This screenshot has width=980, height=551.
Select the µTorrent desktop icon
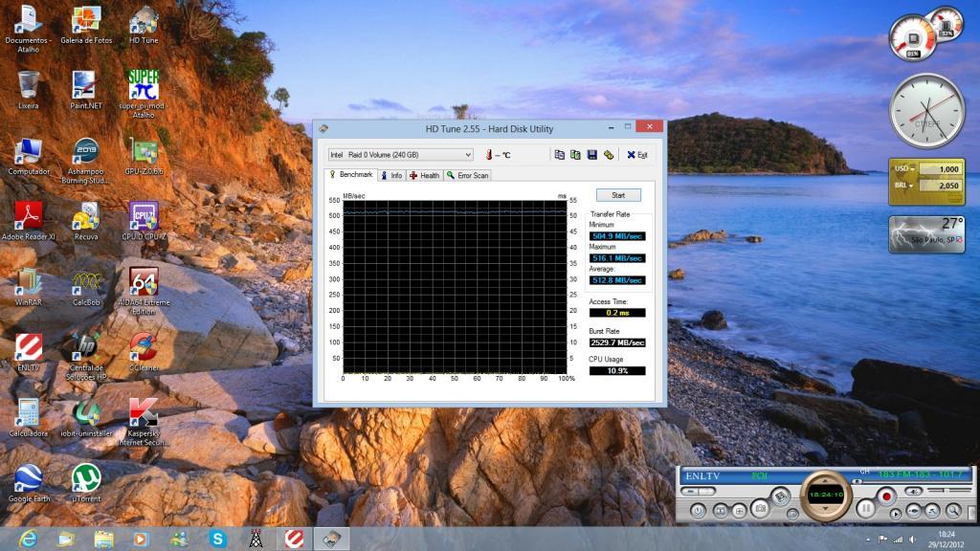click(86, 483)
